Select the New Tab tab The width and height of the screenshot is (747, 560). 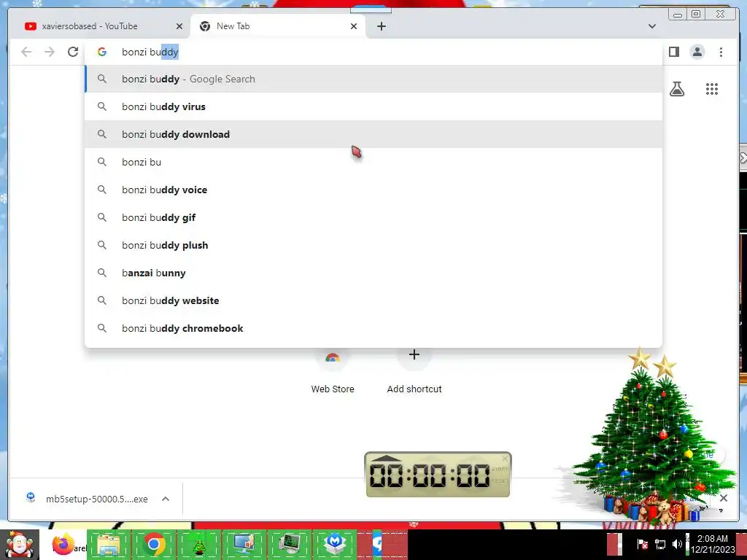click(x=278, y=26)
